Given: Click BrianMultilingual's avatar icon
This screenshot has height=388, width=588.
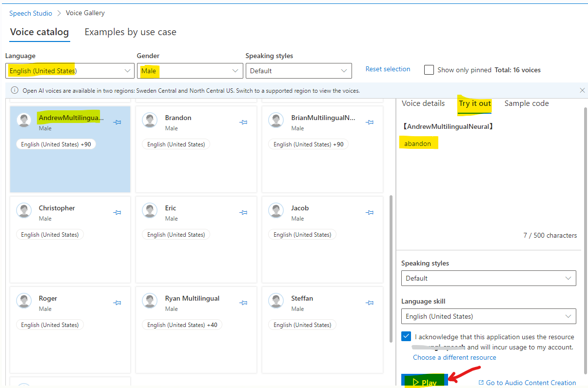Looking at the screenshot, I should [x=276, y=120].
